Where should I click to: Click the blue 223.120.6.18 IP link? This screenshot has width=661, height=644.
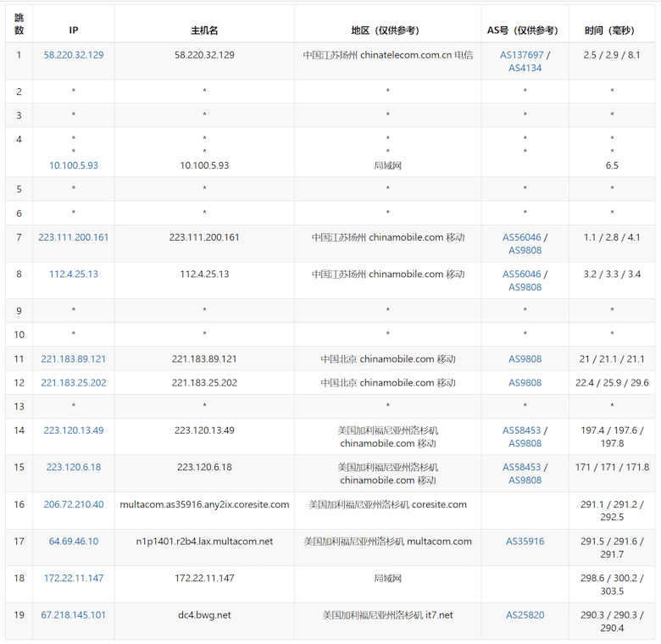[74, 467]
